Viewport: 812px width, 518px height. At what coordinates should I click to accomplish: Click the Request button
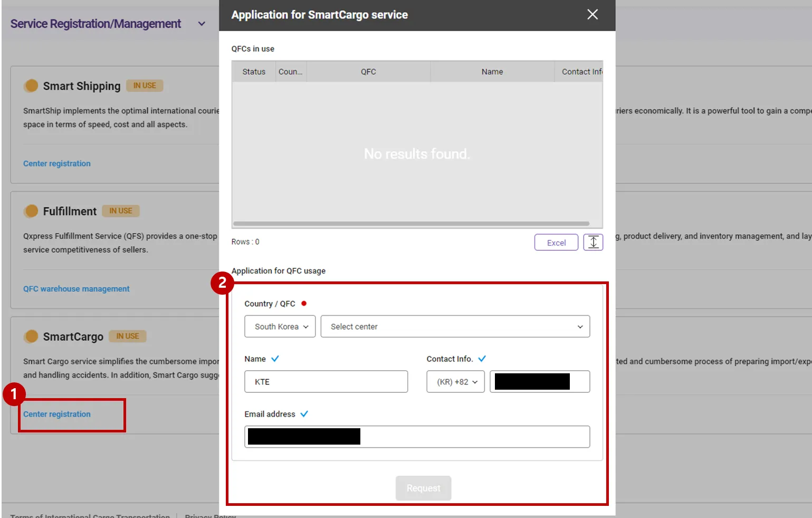click(423, 488)
